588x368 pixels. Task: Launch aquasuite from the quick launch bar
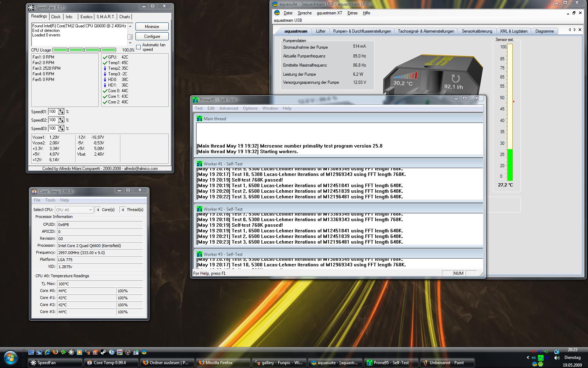coord(144,352)
